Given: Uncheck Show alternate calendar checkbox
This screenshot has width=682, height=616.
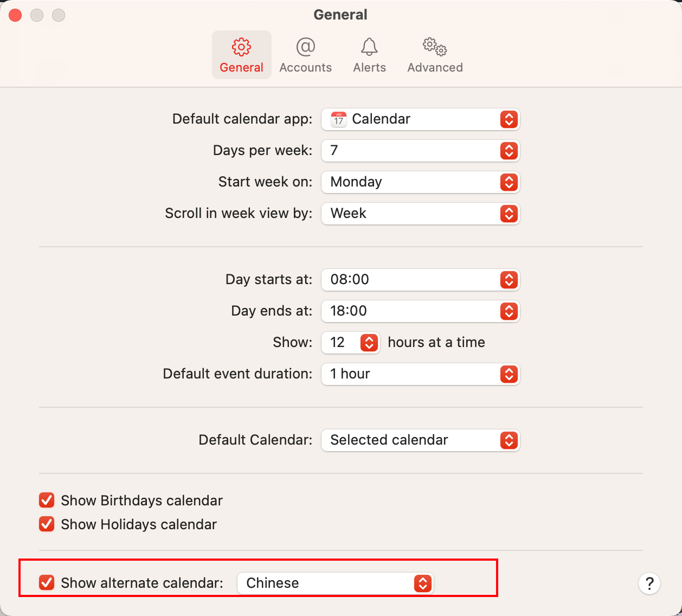Looking at the screenshot, I should coord(47,583).
